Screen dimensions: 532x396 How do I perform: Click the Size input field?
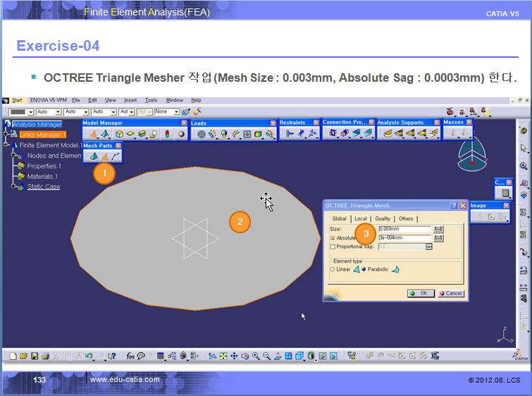pos(404,229)
